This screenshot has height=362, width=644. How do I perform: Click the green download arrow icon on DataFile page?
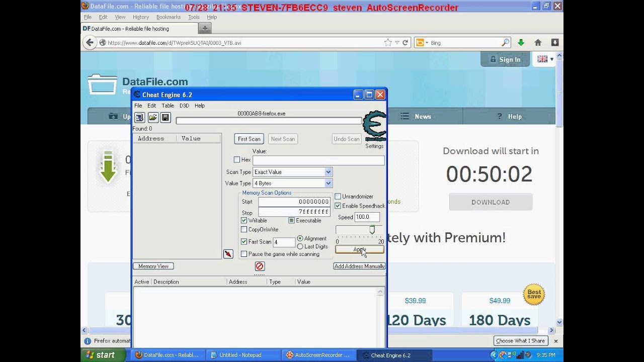point(108,166)
